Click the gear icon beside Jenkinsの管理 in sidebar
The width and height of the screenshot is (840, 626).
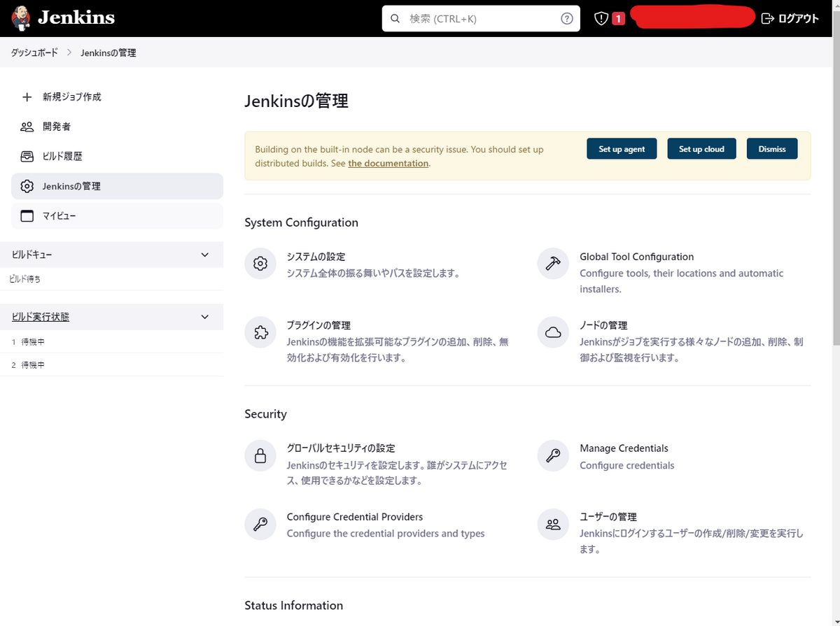[27, 186]
